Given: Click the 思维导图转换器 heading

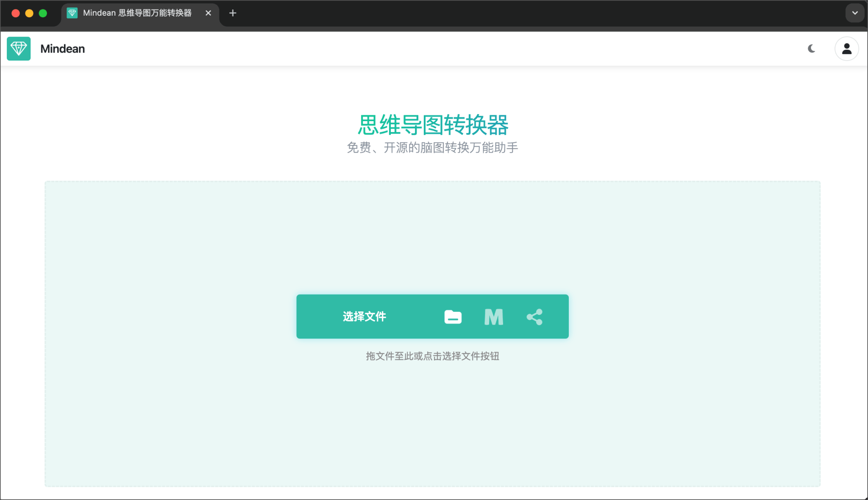Looking at the screenshot, I should (x=433, y=125).
